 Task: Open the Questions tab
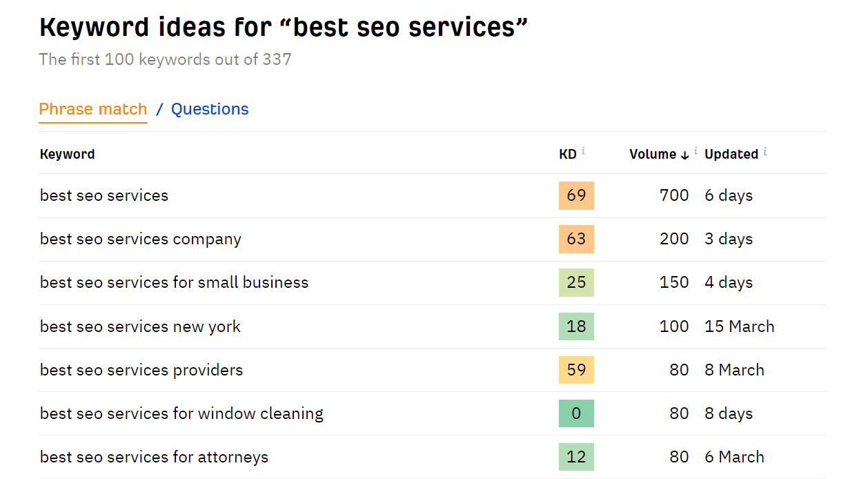point(210,109)
